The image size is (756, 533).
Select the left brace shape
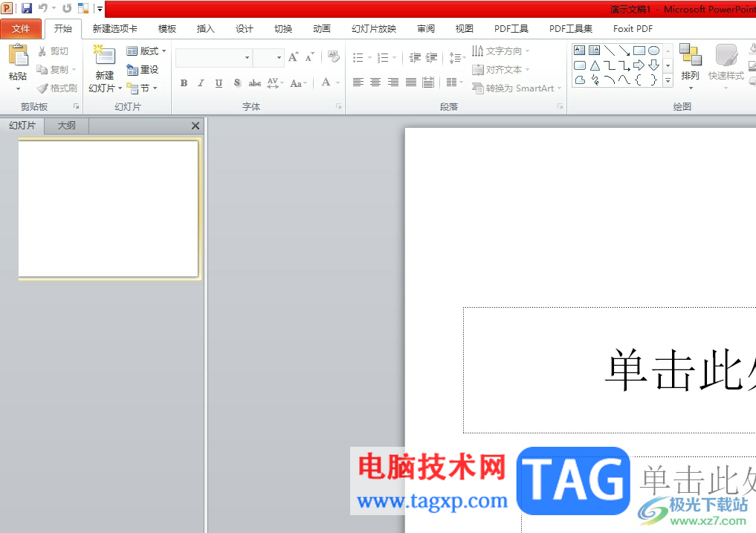[x=639, y=80]
